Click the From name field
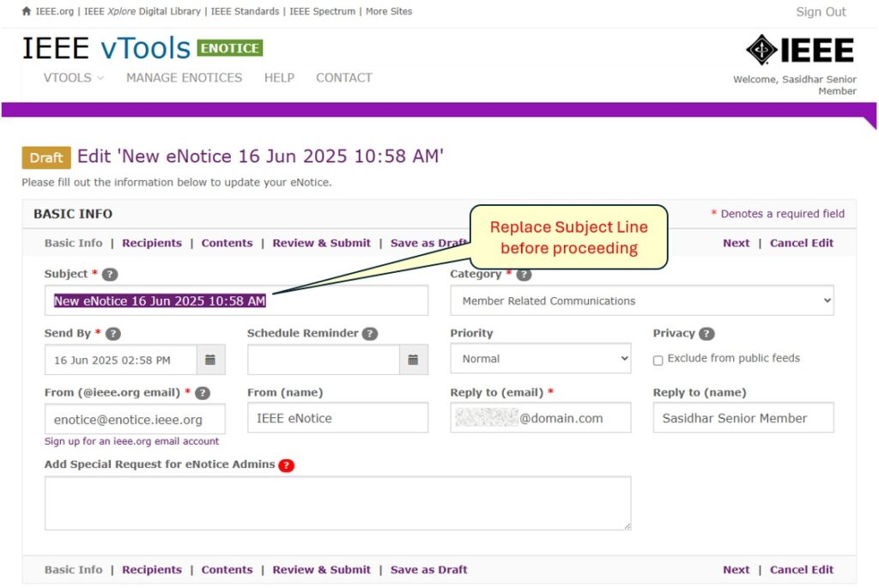Viewport: 879px width, 588px height. tap(338, 417)
